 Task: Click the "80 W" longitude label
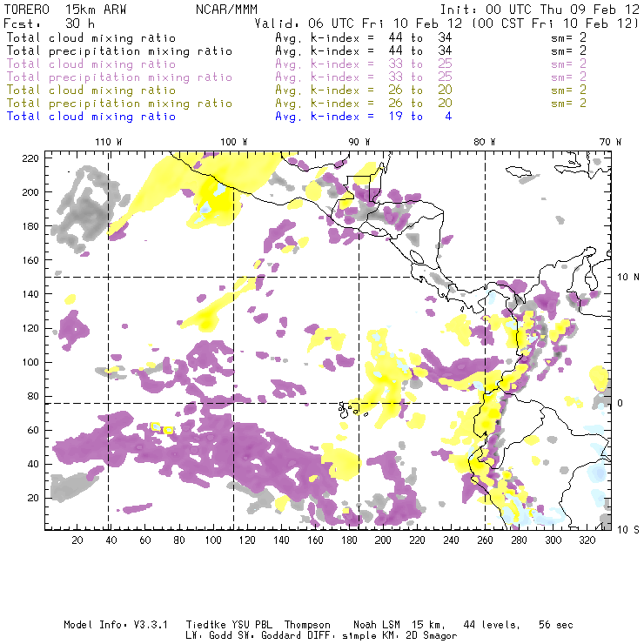(485, 142)
